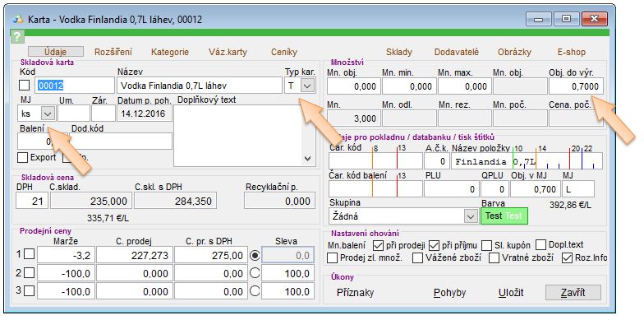
Task: Click the green Barva Test swatch
Action: pyautogui.click(x=504, y=216)
